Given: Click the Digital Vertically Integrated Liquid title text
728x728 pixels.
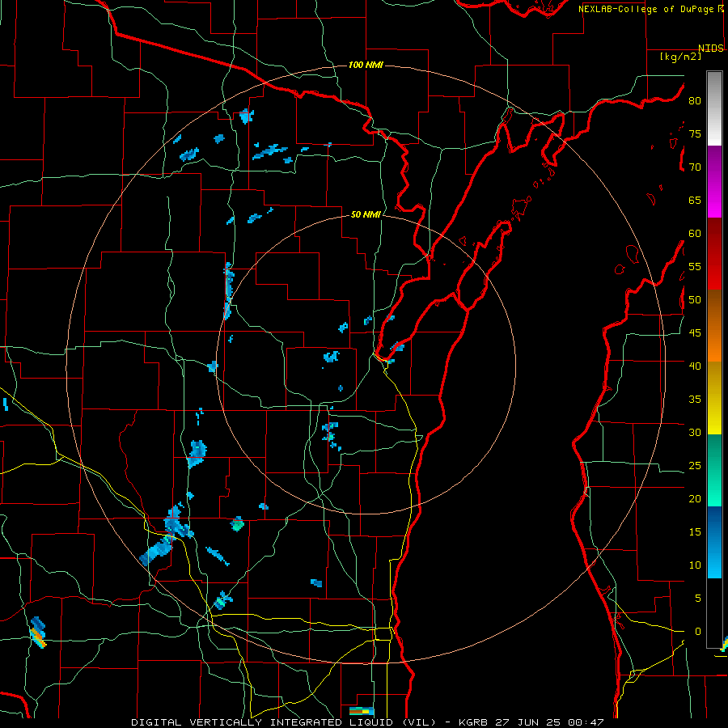Looking at the screenshot, I should tap(284, 722).
